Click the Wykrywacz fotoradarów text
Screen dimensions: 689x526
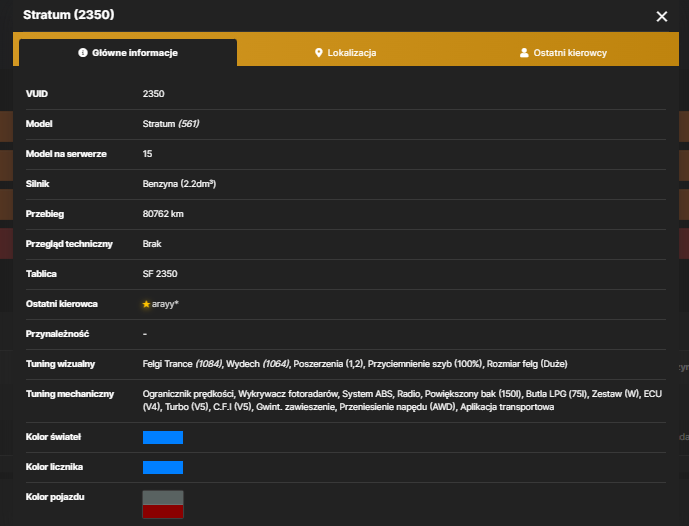coord(288,394)
